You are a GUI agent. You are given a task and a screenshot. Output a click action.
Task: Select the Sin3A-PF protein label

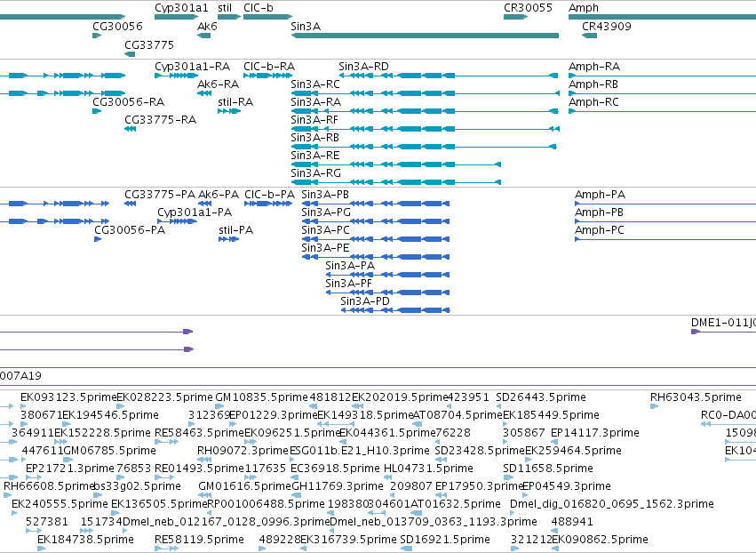point(348,284)
